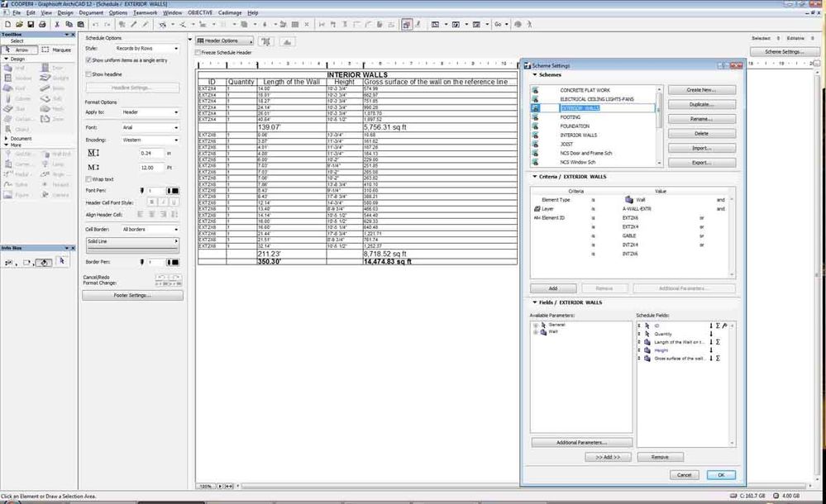Click the Footer Settings... button
826x504 pixels.
[x=133, y=296]
